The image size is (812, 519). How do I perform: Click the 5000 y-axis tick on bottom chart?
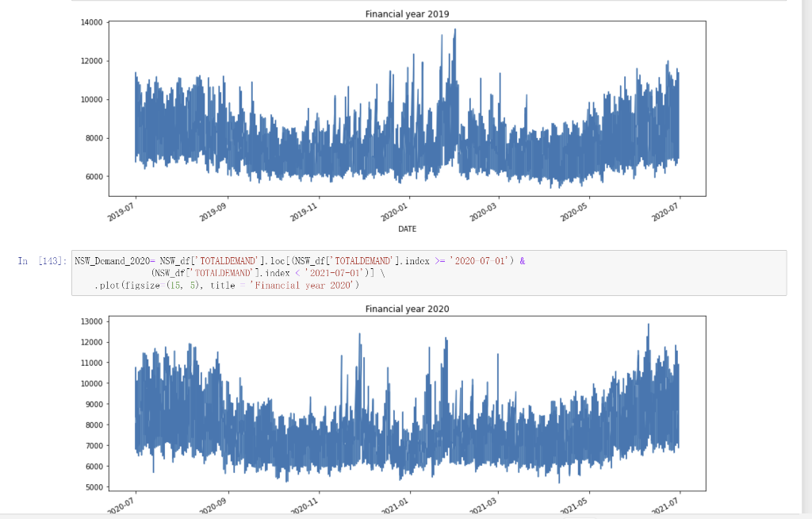94,486
